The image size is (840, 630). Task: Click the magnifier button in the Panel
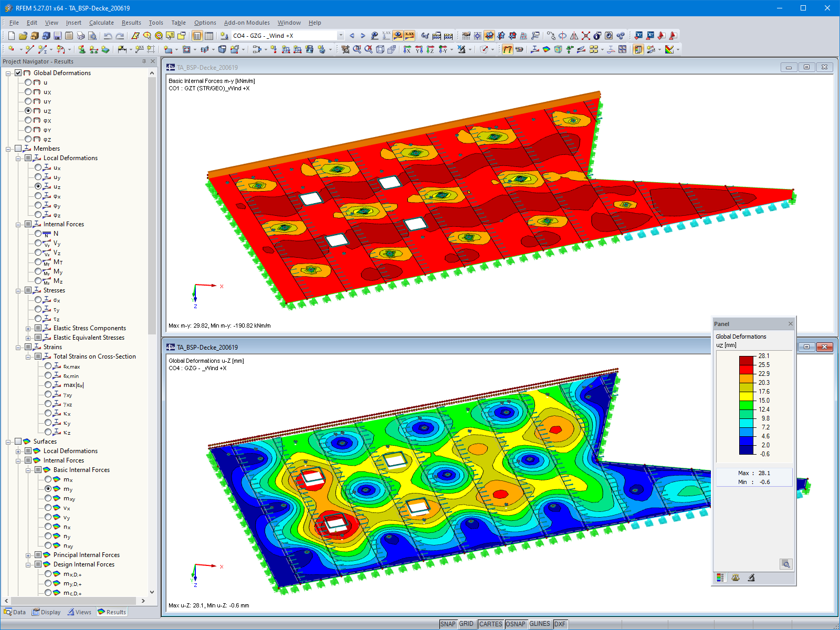tap(786, 564)
